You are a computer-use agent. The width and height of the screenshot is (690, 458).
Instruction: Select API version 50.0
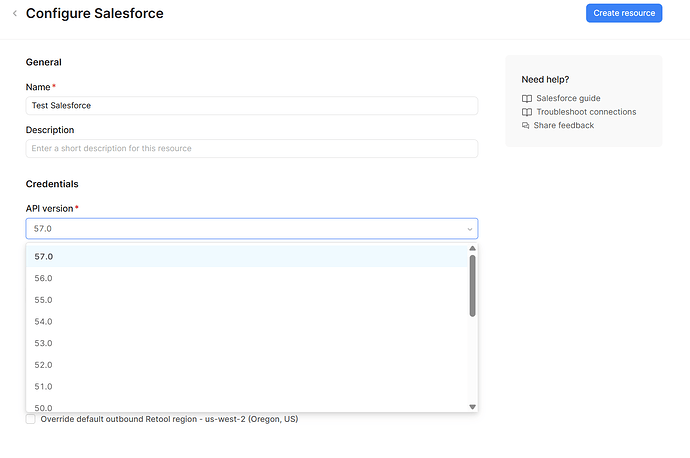pyautogui.click(x=246, y=406)
